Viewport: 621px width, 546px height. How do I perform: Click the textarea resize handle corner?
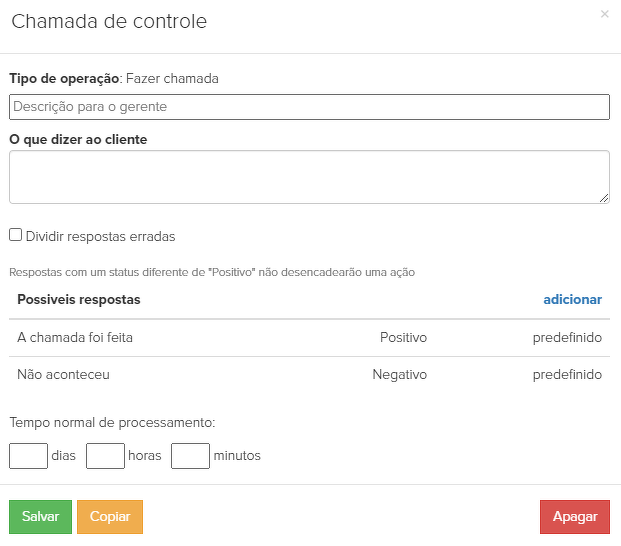pos(605,199)
